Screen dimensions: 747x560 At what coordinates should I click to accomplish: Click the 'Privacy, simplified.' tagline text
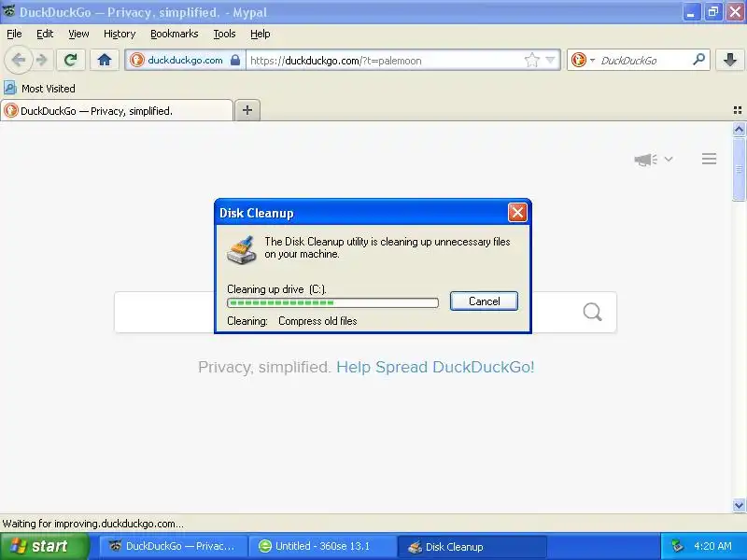pyautogui.click(x=264, y=367)
